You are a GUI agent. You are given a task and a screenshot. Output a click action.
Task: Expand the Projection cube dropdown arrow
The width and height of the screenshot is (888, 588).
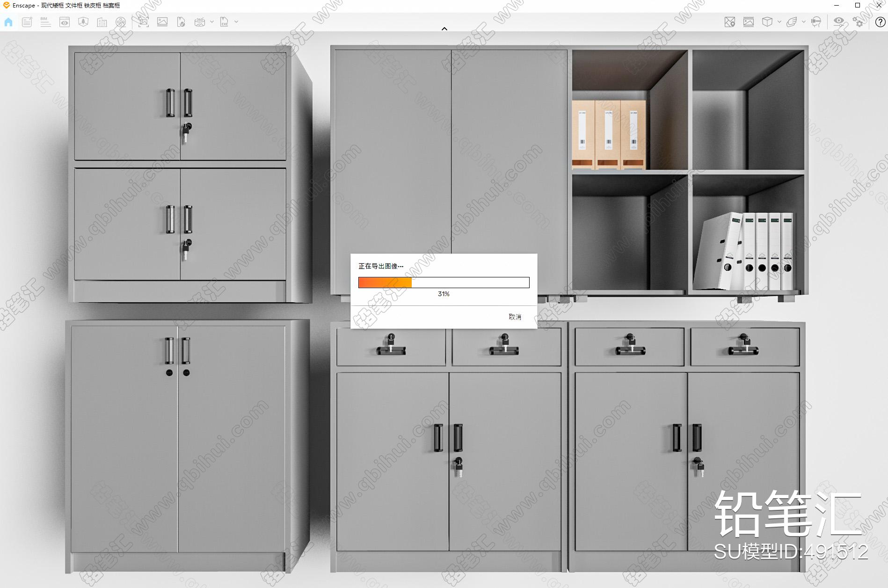coord(779,22)
